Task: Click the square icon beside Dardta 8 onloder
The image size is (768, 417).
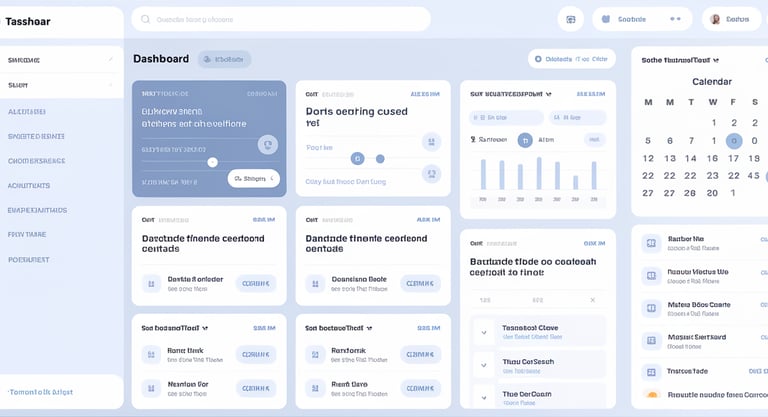Action: 151,284
